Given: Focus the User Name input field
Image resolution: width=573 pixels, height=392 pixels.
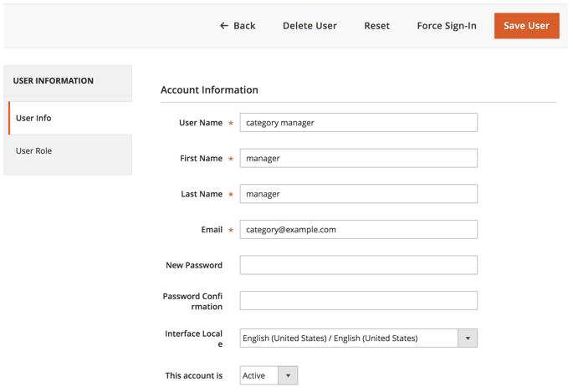Looking at the screenshot, I should click(x=358, y=123).
